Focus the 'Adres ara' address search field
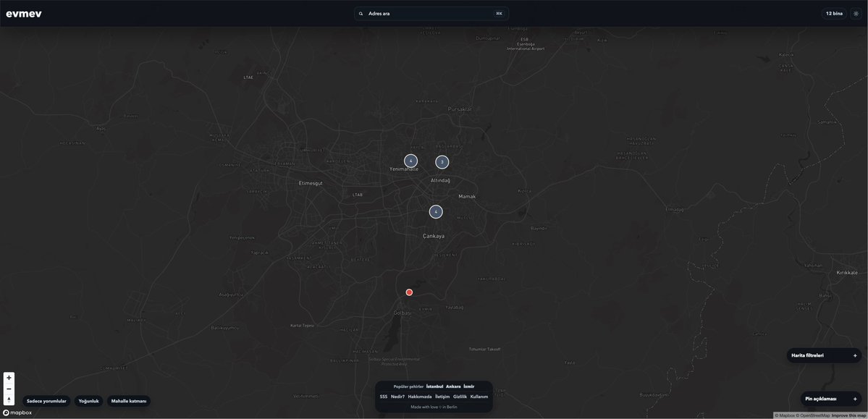This screenshot has height=419, width=868. click(x=431, y=14)
